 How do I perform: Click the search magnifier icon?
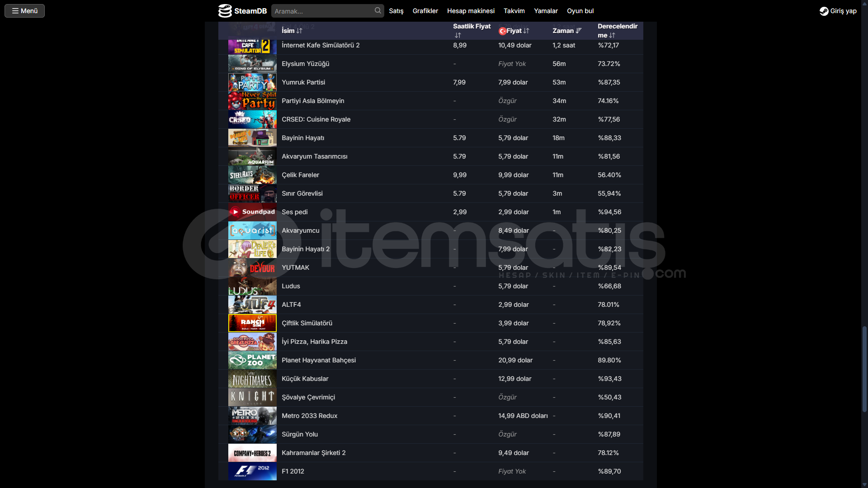[x=378, y=11]
